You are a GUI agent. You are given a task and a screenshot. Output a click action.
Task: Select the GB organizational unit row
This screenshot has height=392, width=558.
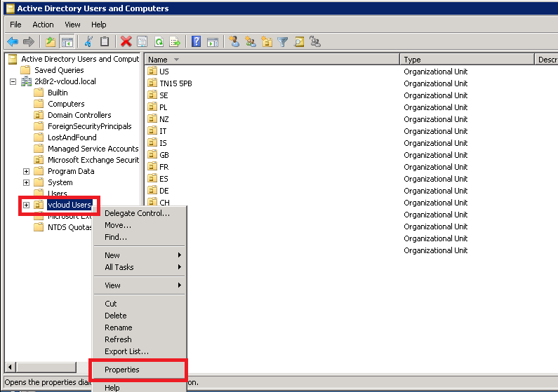[164, 155]
